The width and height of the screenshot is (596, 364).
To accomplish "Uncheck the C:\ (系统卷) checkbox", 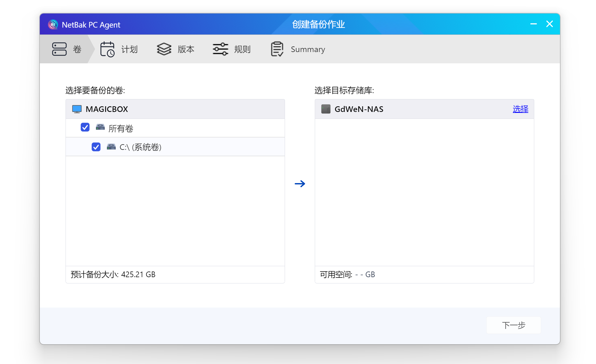I will tap(96, 147).
